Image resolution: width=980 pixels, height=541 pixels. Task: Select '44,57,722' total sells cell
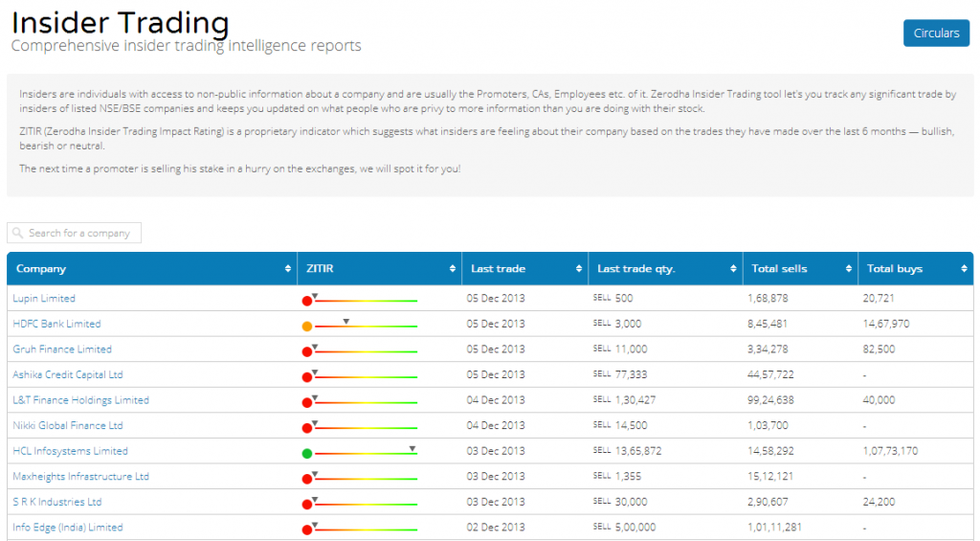coord(770,374)
